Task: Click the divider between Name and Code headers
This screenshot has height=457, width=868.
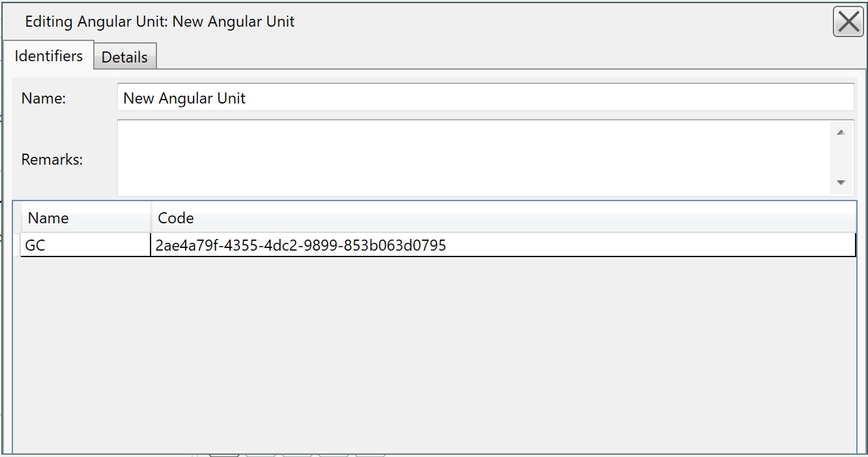Action: coord(151,217)
